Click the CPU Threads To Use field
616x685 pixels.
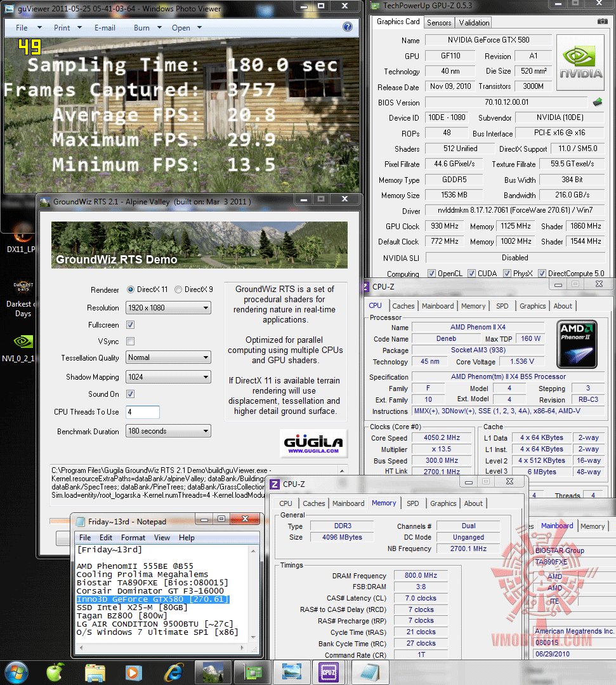[142, 412]
